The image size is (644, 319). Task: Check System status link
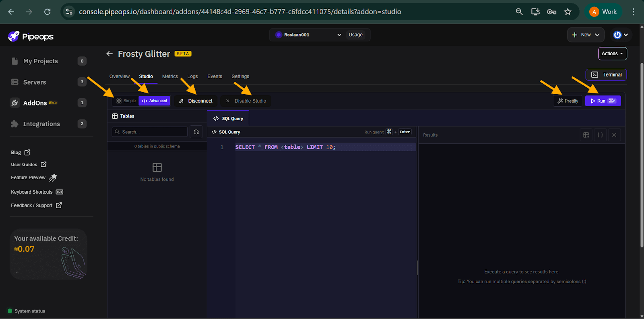pyautogui.click(x=27, y=311)
